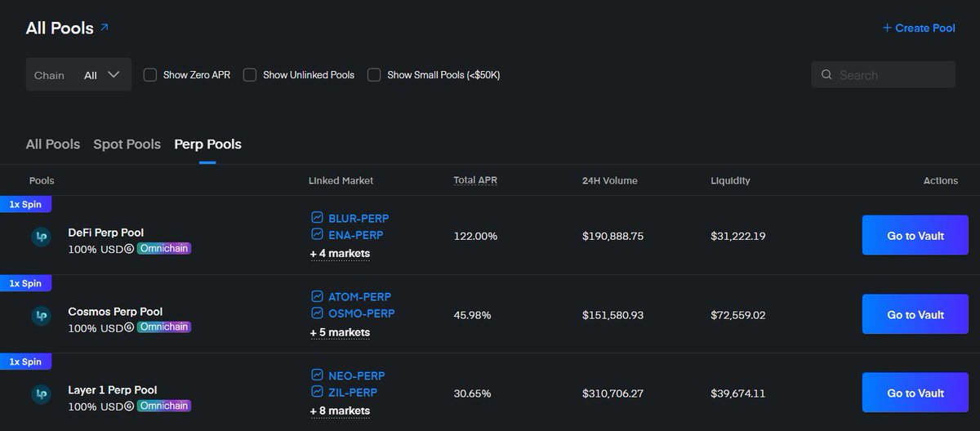Open the arrow link beside All Pools heading

(x=104, y=28)
